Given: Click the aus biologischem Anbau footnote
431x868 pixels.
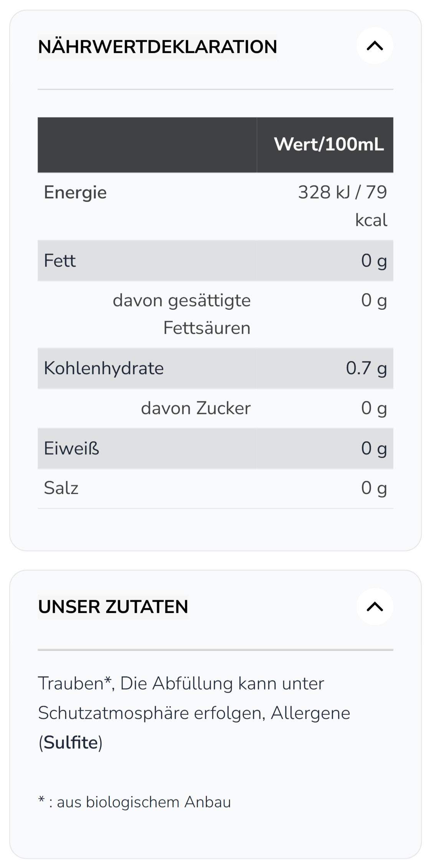Looking at the screenshot, I should [144, 802].
